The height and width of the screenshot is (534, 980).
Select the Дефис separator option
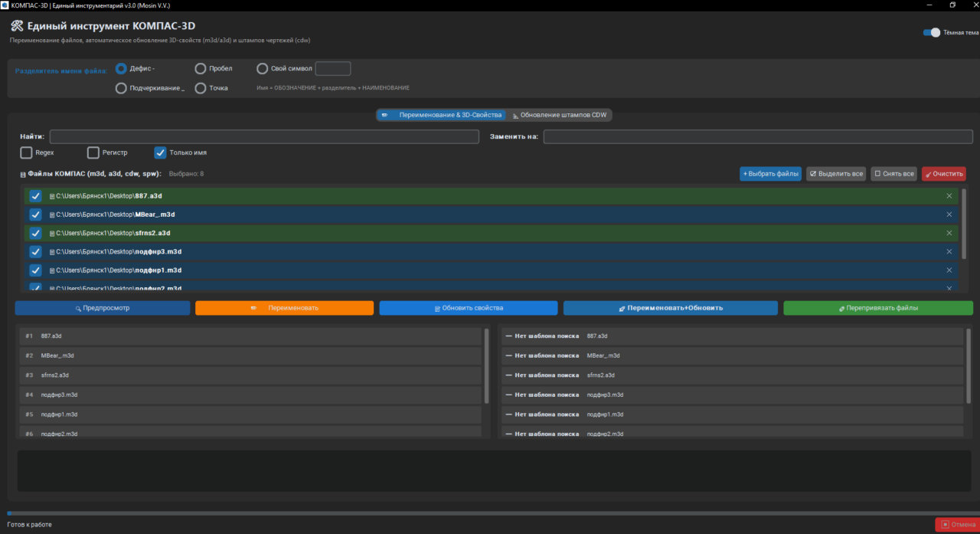tap(121, 68)
